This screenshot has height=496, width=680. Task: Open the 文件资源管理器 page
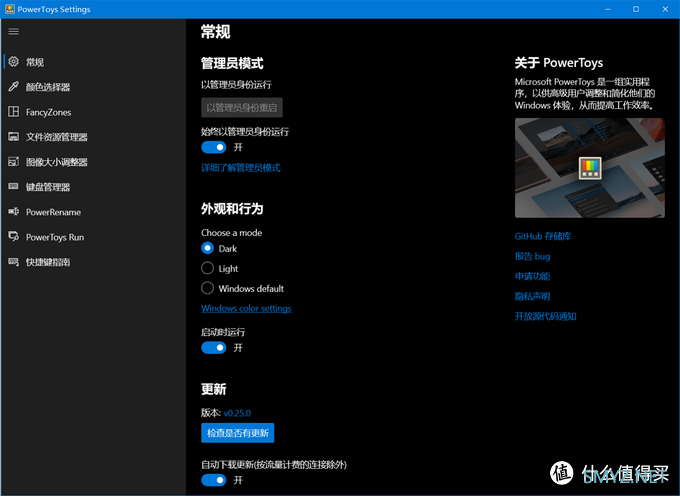pyautogui.click(x=93, y=137)
